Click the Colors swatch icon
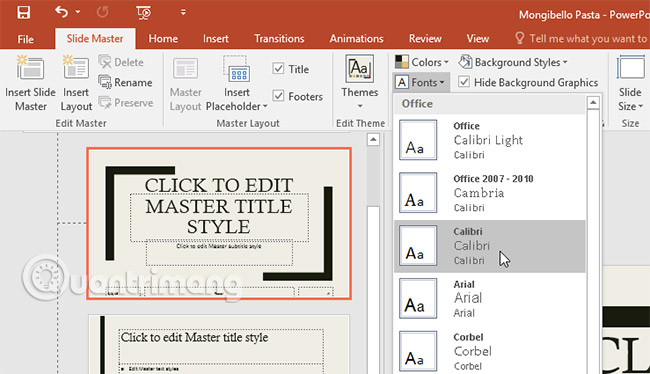Screen dimensions: 650x374 pos(401,62)
